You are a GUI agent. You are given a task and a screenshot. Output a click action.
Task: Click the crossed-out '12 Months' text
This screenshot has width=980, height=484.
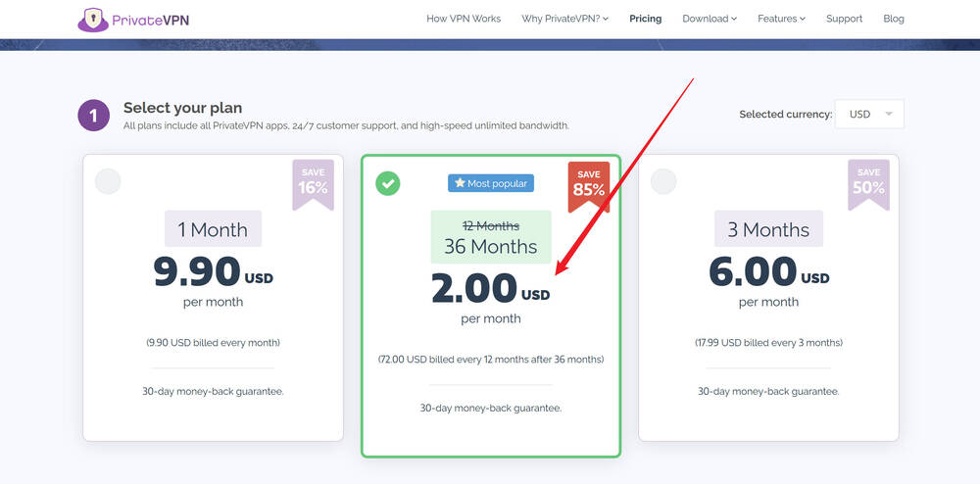[x=491, y=226]
